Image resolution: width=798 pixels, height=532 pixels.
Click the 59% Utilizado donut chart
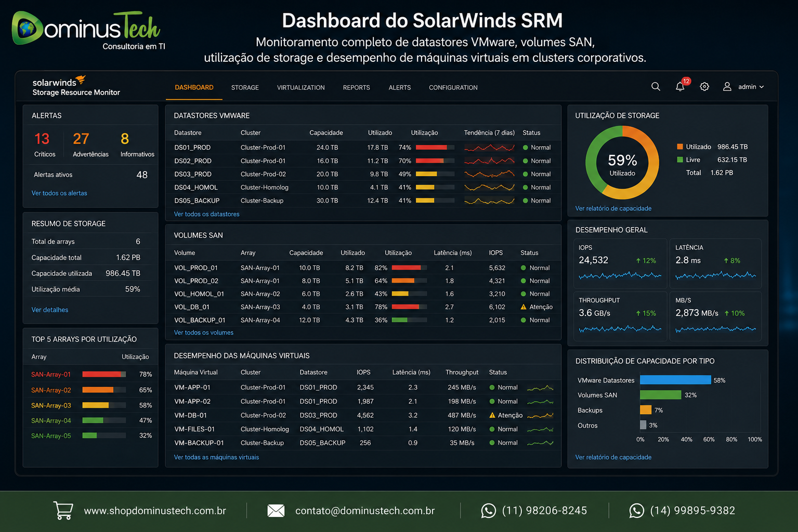622,163
